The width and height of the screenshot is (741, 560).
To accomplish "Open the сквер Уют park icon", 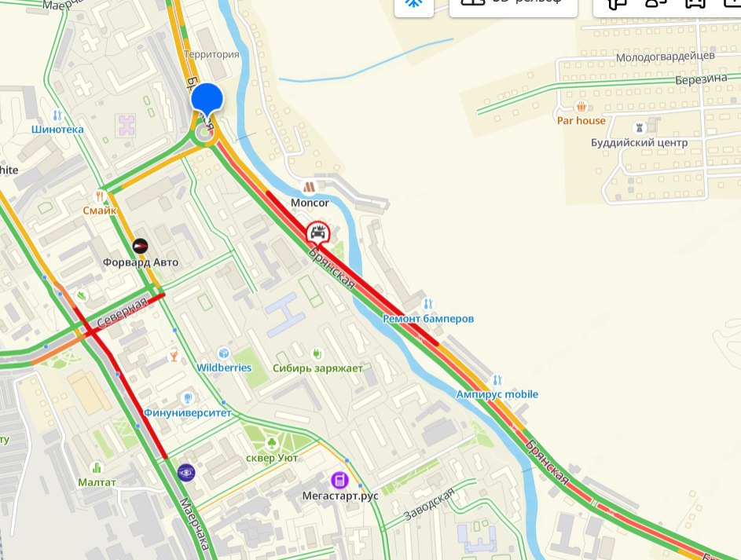I will [x=271, y=443].
